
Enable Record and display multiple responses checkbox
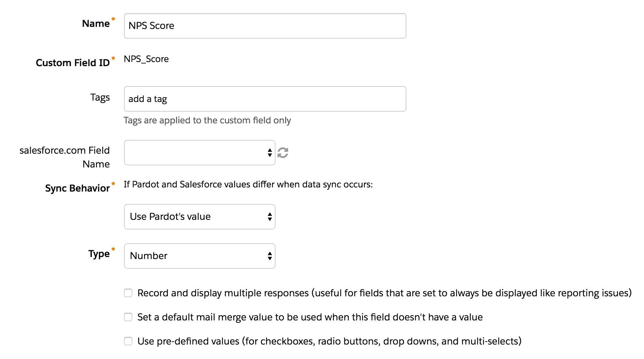(x=128, y=293)
